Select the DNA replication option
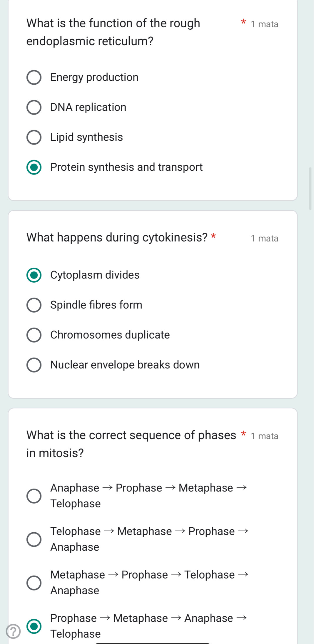The width and height of the screenshot is (314, 644). coord(34,107)
